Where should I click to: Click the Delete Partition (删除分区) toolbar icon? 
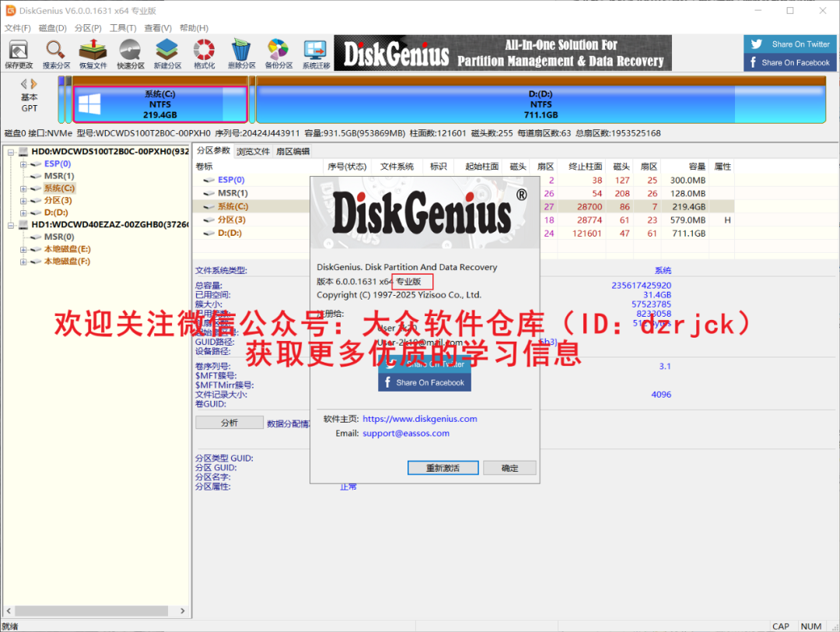click(x=241, y=54)
